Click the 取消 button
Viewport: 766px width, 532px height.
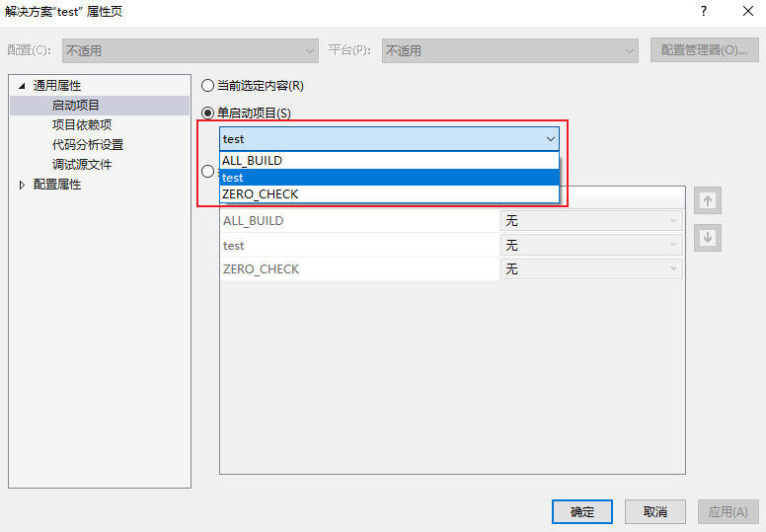pos(655,511)
